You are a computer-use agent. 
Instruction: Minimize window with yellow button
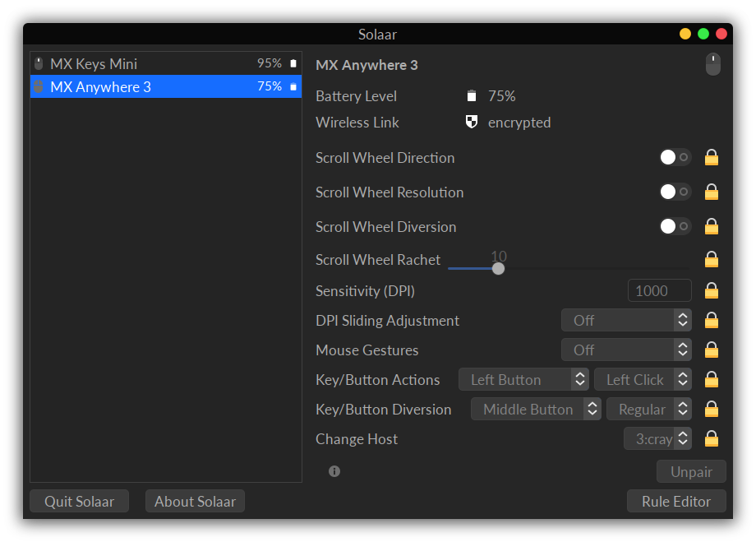[x=685, y=34]
